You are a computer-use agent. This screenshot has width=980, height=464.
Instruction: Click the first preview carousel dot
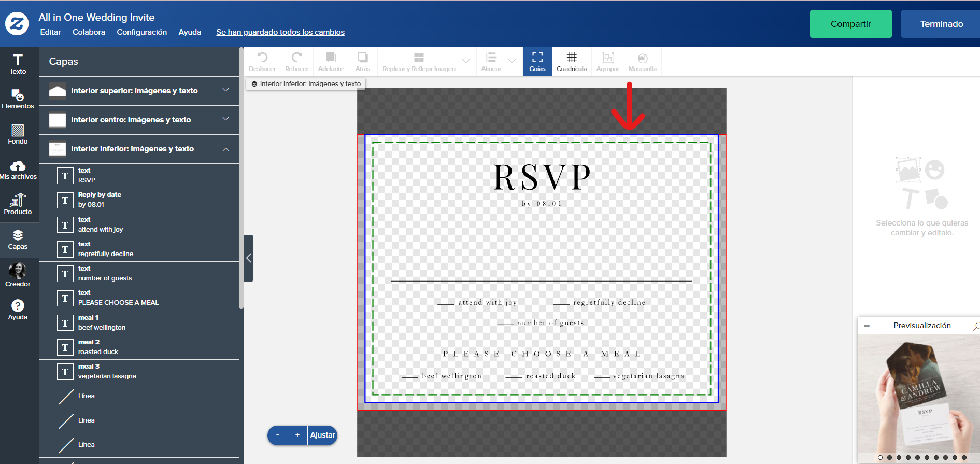click(x=880, y=458)
